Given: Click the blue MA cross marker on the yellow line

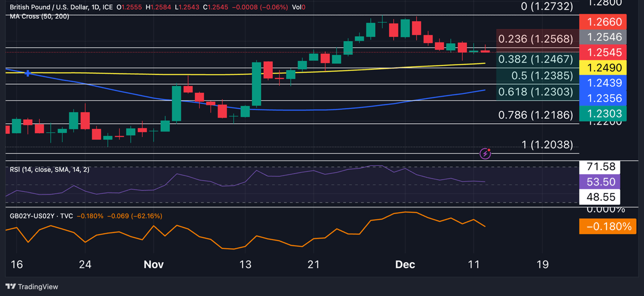Looking at the screenshot, I should [28, 73].
